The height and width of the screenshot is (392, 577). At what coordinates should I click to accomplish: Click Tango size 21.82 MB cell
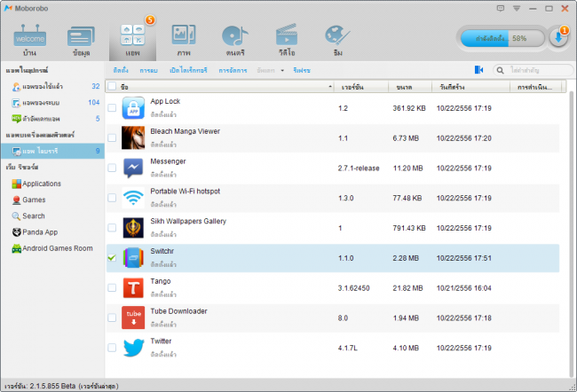click(x=407, y=288)
